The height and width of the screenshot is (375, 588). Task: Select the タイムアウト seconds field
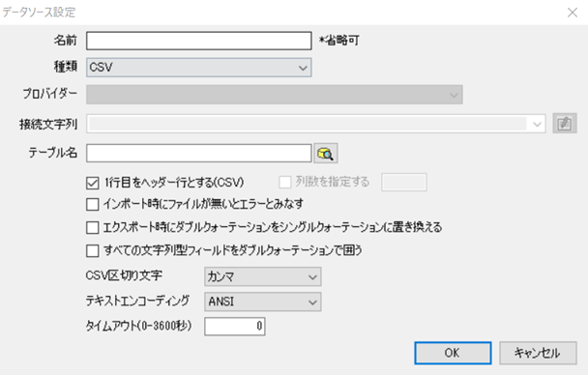[x=235, y=326]
